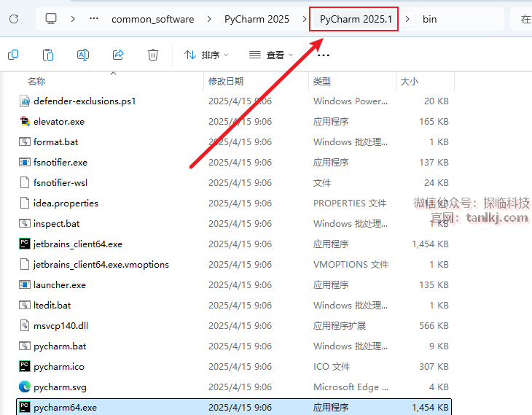Open the three-dot more options menu in toolbar

click(x=324, y=55)
